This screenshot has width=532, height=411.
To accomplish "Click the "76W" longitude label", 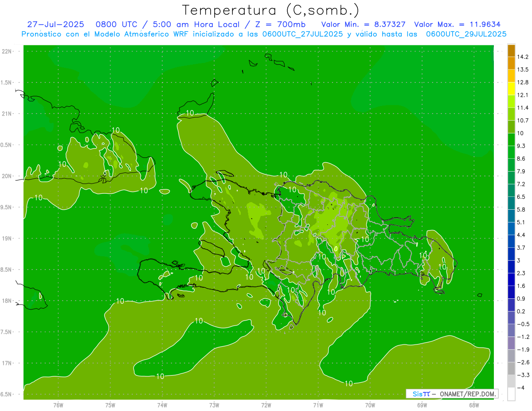I will click(58, 405).
